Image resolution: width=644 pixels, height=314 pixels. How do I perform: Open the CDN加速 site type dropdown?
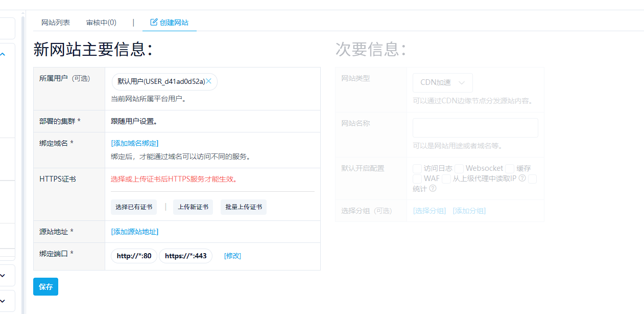[443, 82]
